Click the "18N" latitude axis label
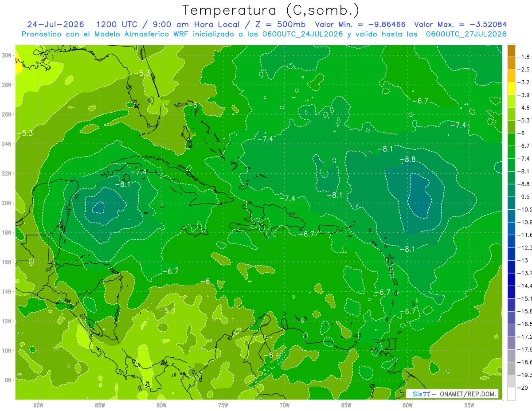532x411 pixels. pyautogui.click(x=7, y=233)
